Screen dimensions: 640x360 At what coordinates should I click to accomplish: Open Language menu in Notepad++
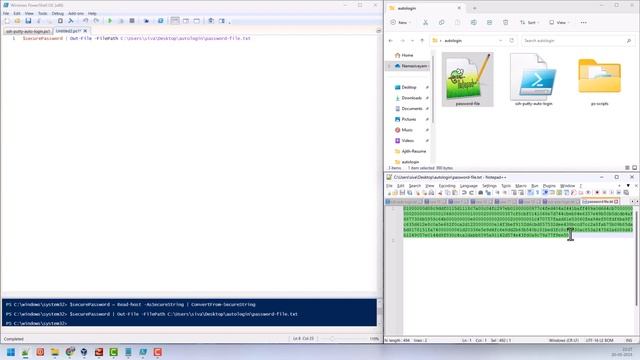(x=469, y=186)
